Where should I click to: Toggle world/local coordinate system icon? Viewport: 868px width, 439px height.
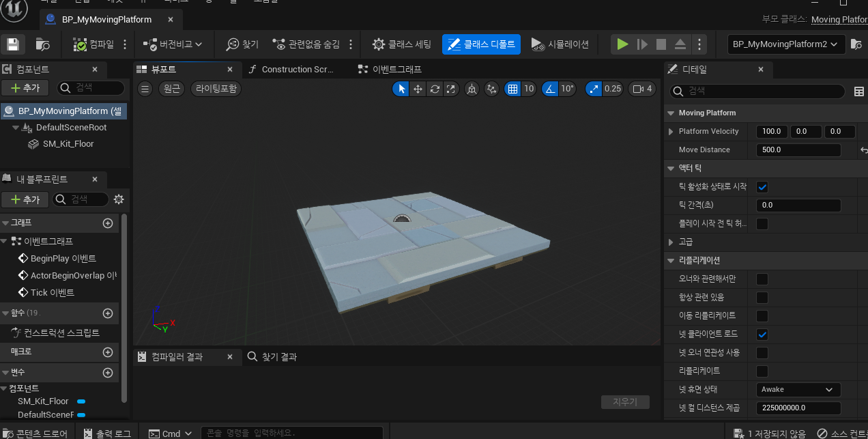472,89
